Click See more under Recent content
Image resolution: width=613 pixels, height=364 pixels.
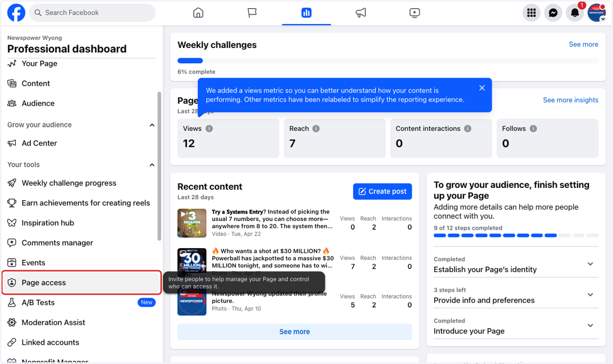click(x=295, y=332)
